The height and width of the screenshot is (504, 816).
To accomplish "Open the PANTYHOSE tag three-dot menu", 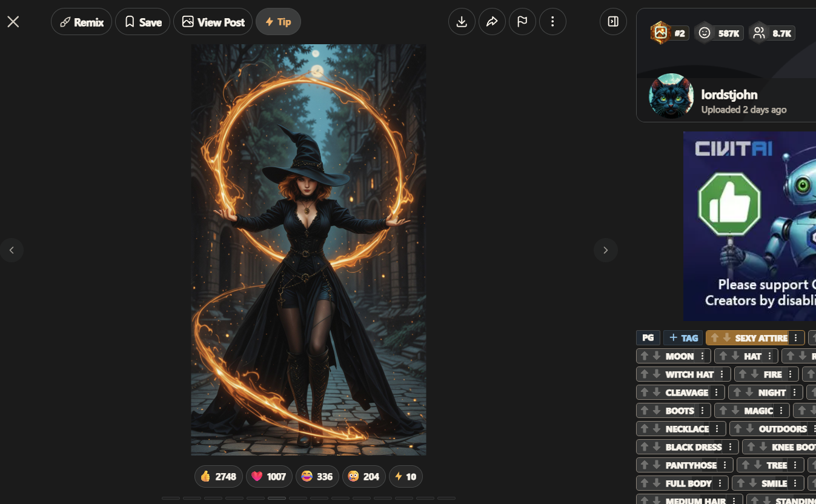I will pyautogui.click(x=725, y=465).
